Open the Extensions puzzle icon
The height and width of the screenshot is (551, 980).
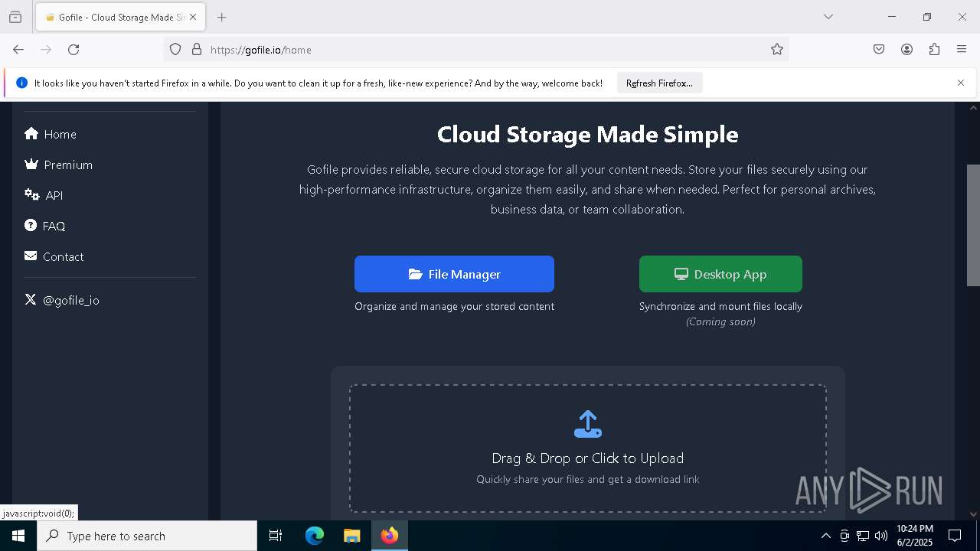(934, 49)
